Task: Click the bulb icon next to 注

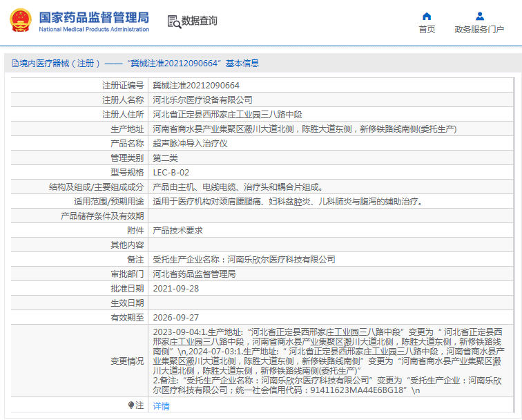Action: 130,405
